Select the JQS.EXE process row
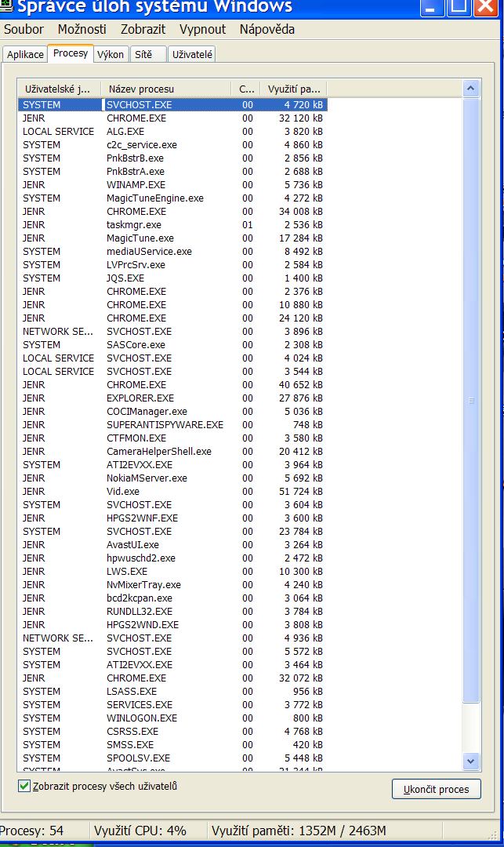This screenshot has height=847, width=504. 172,278
